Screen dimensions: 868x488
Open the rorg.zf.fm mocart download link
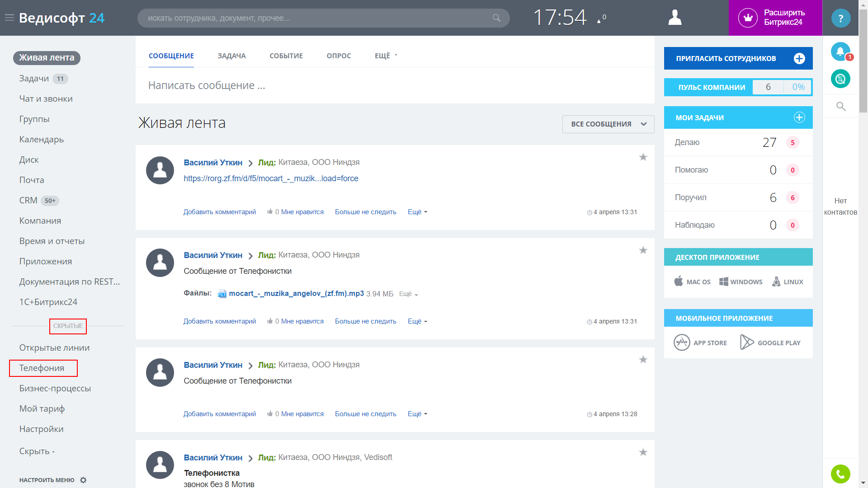pyautogui.click(x=271, y=178)
